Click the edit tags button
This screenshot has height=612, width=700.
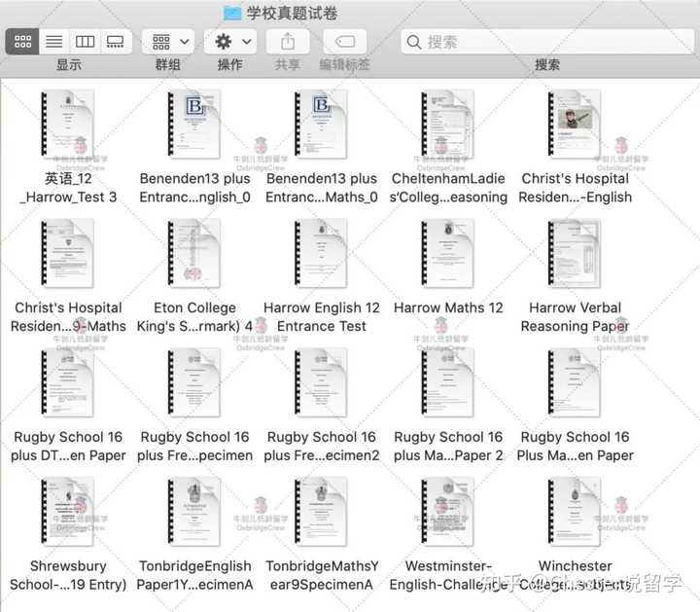click(344, 42)
